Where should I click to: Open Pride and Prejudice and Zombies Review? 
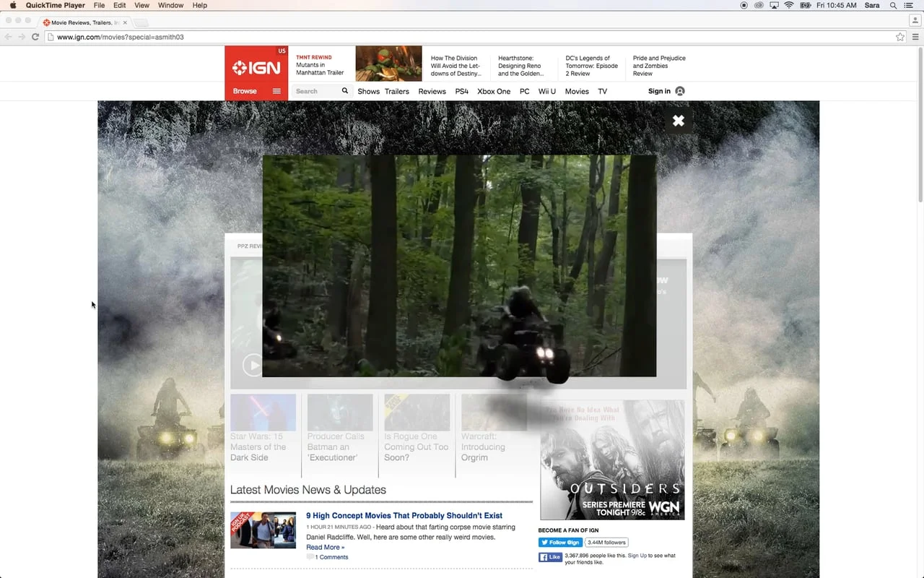click(x=659, y=66)
